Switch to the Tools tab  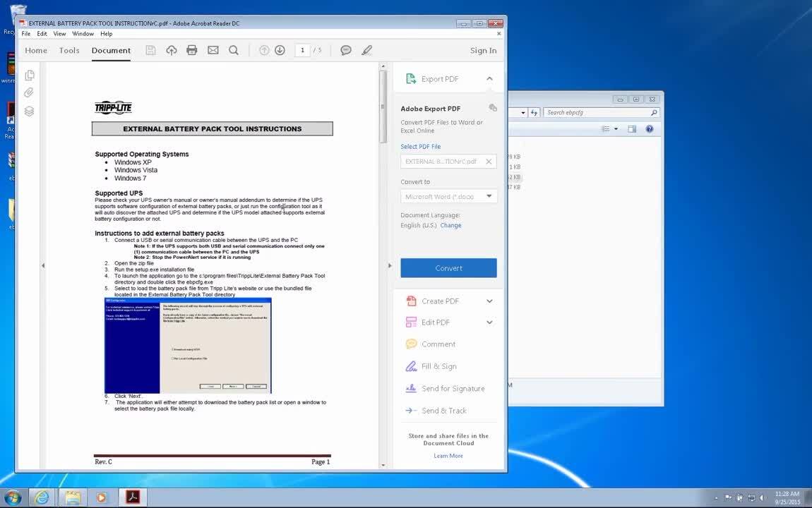[x=69, y=50]
